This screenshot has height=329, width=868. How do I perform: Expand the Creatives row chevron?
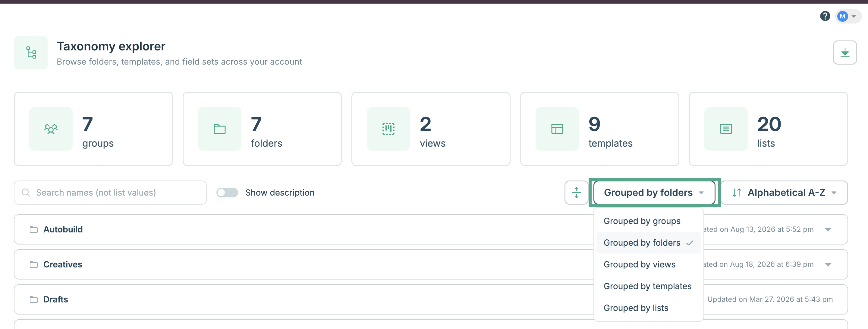(828, 264)
